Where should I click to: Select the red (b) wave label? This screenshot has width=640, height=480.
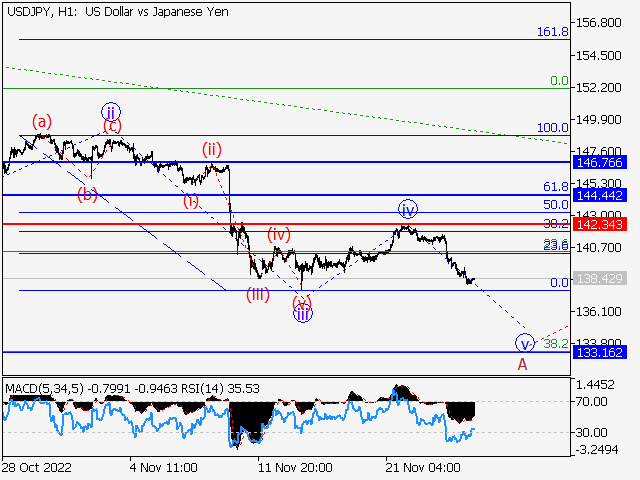[87, 195]
